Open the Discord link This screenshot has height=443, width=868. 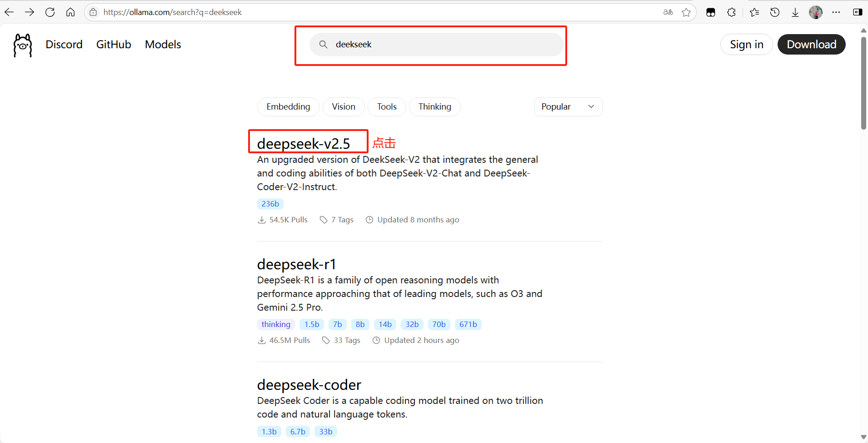[64, 45]
